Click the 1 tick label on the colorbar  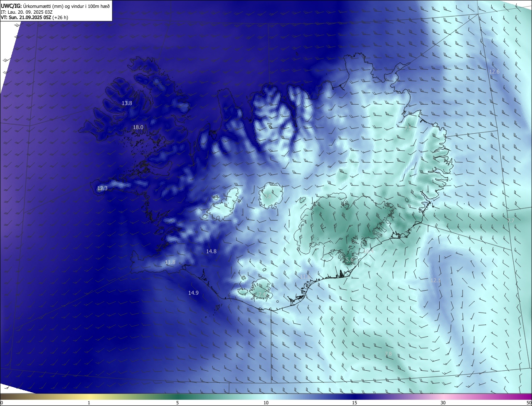89,403
